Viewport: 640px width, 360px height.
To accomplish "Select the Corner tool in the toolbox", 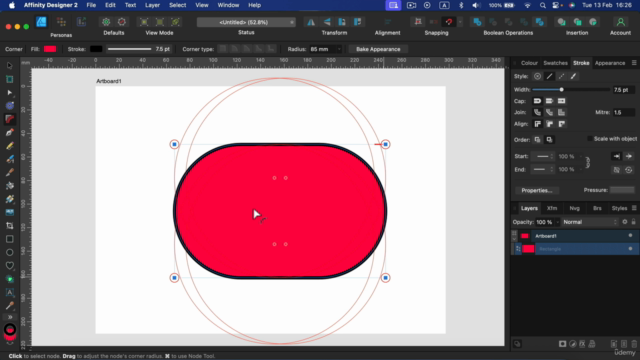I will coord(10,119).
